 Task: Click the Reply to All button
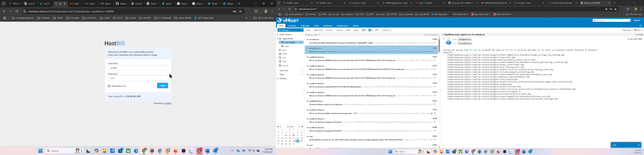coord(318,30)
